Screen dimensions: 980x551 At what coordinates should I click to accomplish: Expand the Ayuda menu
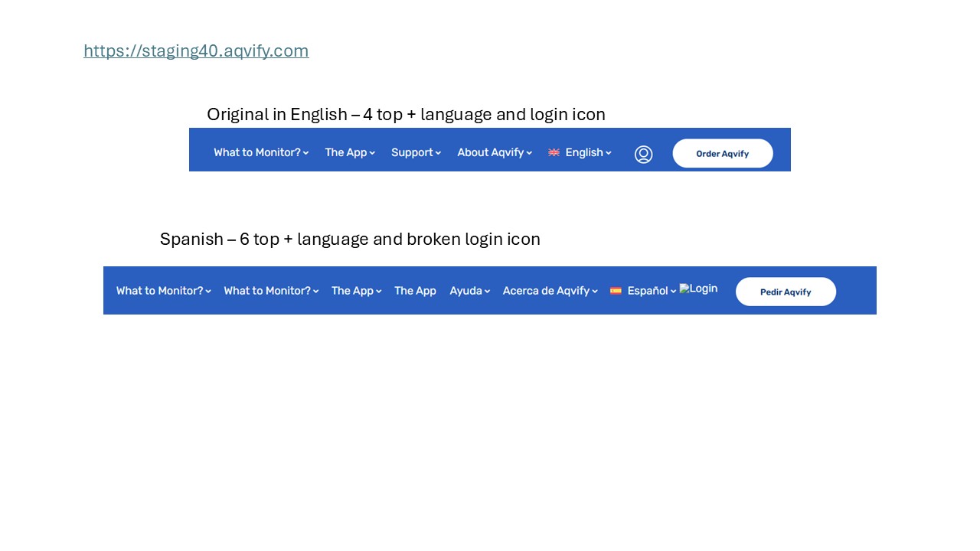pyautogui.click(x=470, y=291)
